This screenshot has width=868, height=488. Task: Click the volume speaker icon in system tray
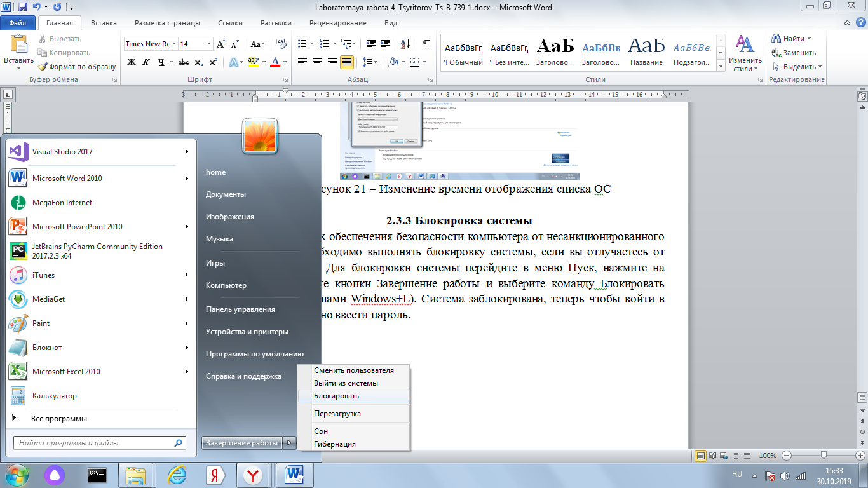[783, 475]
